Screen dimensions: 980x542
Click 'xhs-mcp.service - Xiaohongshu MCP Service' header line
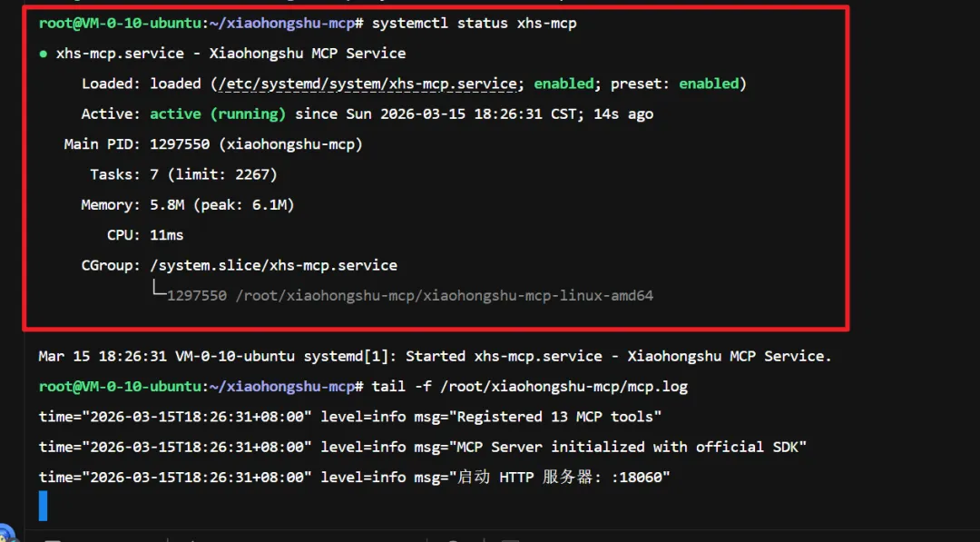tap(230, 54)
